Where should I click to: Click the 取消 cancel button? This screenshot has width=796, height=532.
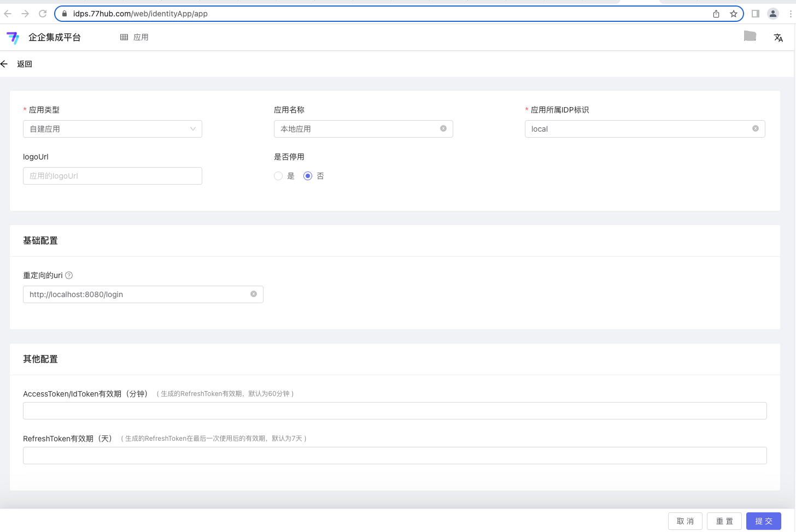685,521
